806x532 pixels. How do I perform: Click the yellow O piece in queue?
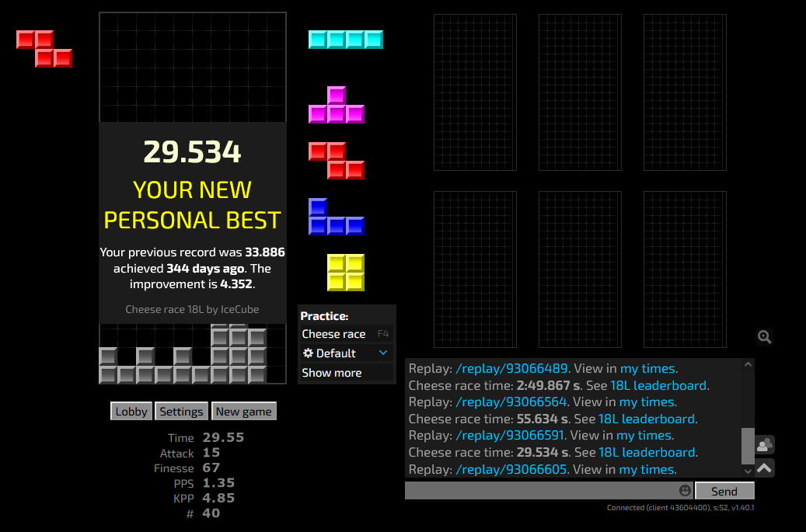[346, 273]
